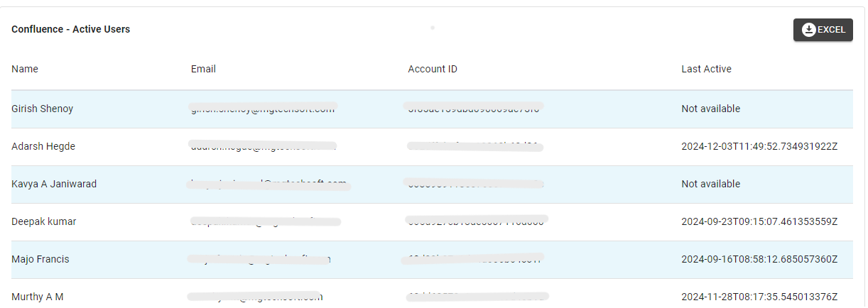The width and height of the screenshot is (868, 308).
Task: Click the account ID in Deepak kumar's row
Action: (x=476, y=221)
